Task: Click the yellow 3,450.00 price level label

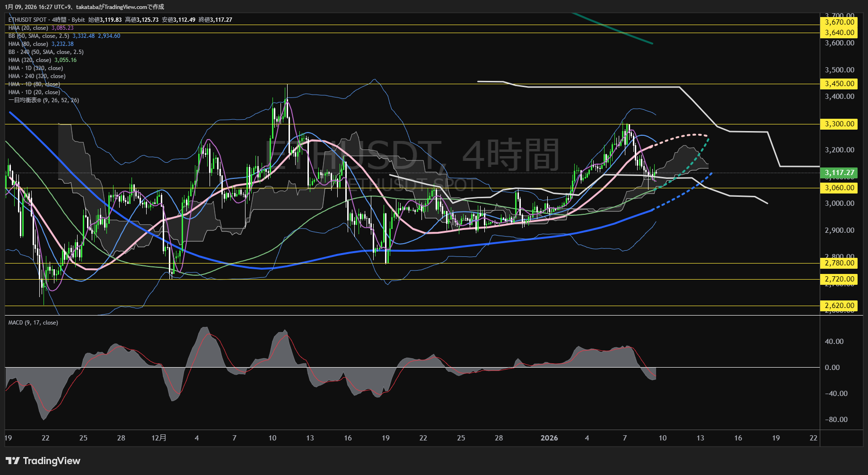Action: 839,84
